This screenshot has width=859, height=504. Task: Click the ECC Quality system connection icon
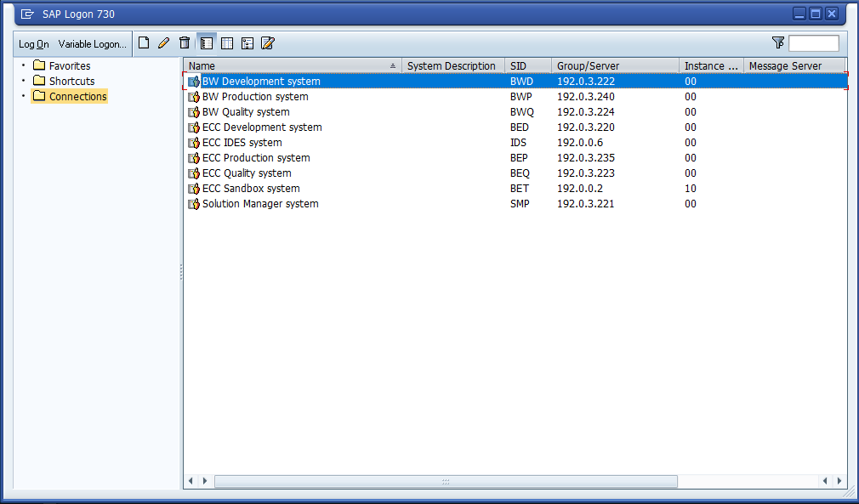pyautogui.click(x=194, y=173)
